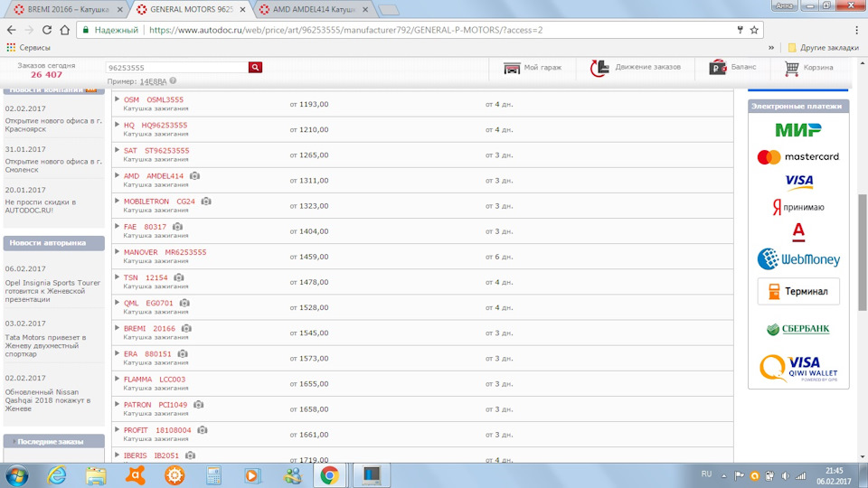Click the volume icon in system tray

point(785,476)
